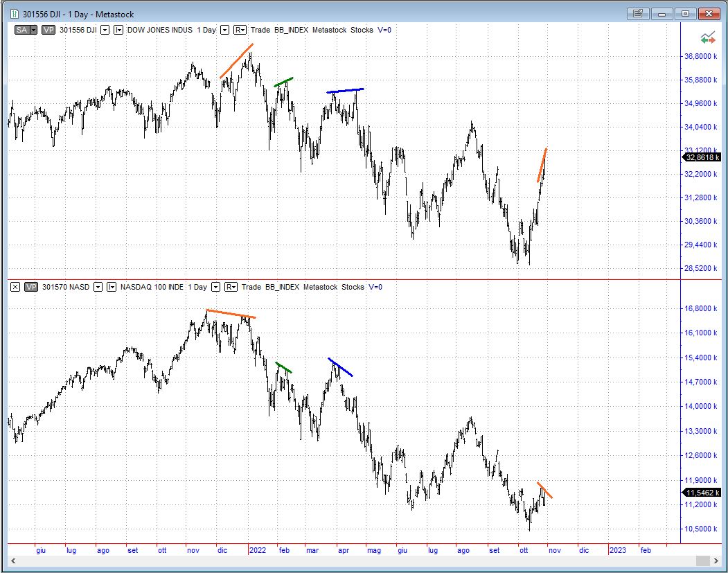728x573 pixels.
Task: Click NASDAQ current price label 11,5462 k
Action: click(x=702, y=493)
